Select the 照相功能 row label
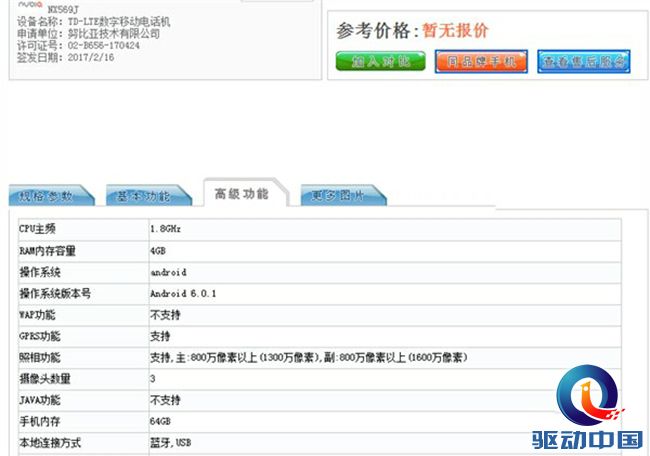 pos(39,357)
